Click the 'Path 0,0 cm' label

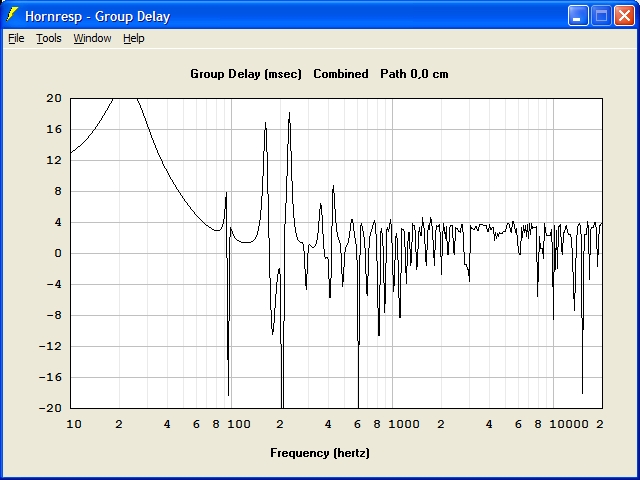coord(414,74)
